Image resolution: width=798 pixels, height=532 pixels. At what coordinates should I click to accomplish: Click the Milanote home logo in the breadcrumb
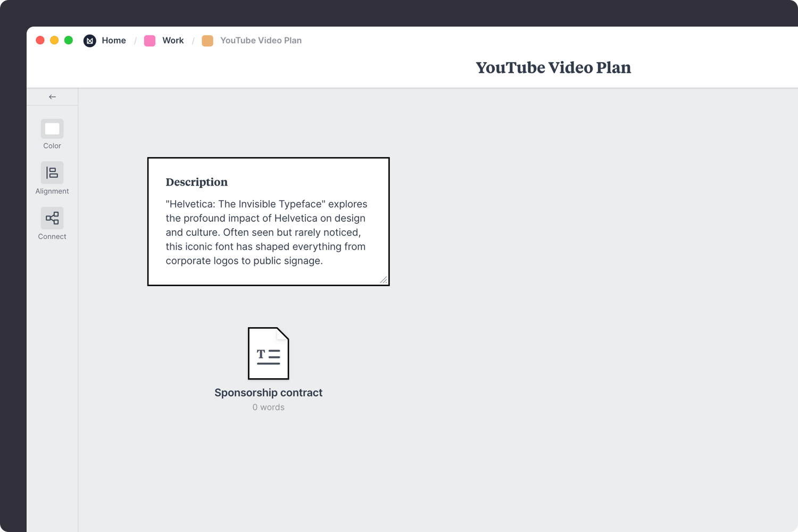pyautogui.click(x=89, y=40)
